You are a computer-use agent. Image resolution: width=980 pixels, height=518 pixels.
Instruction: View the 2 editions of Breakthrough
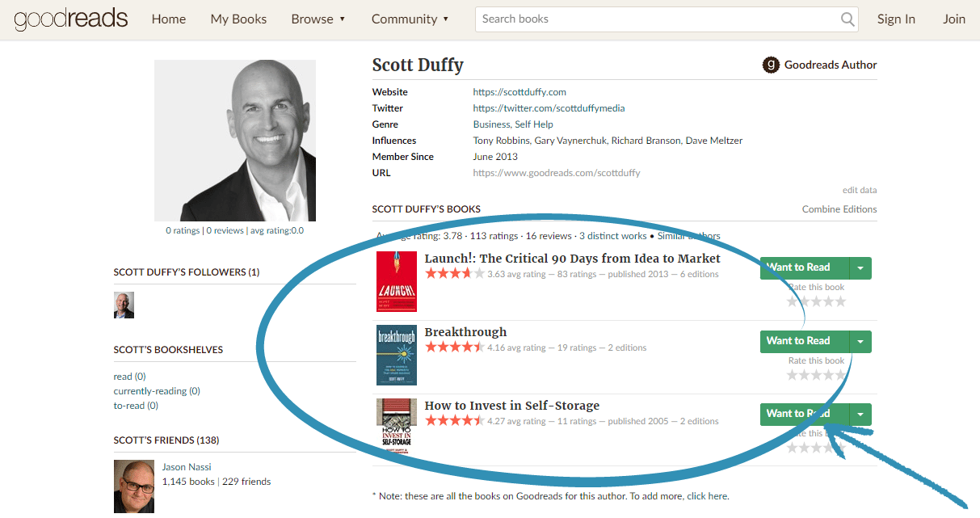(x=628, y=347)
